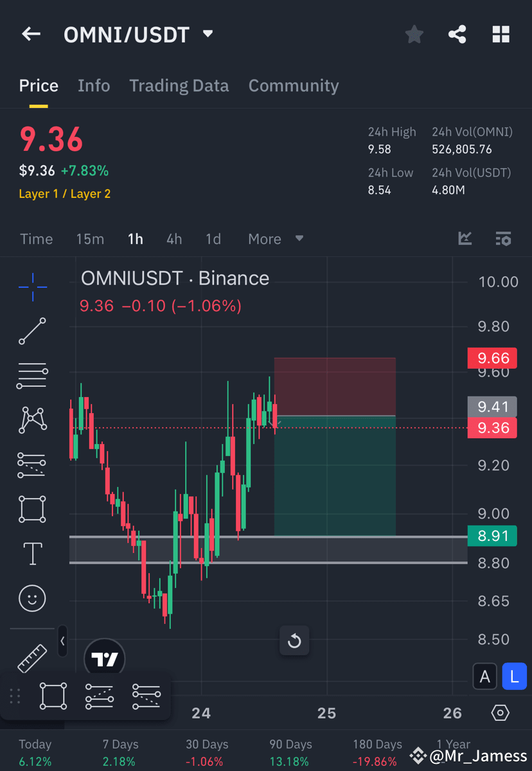Select the crosshair cursor tool
Image resolution: width=532 pixels, height=771 pixels.
coord(32,287)
